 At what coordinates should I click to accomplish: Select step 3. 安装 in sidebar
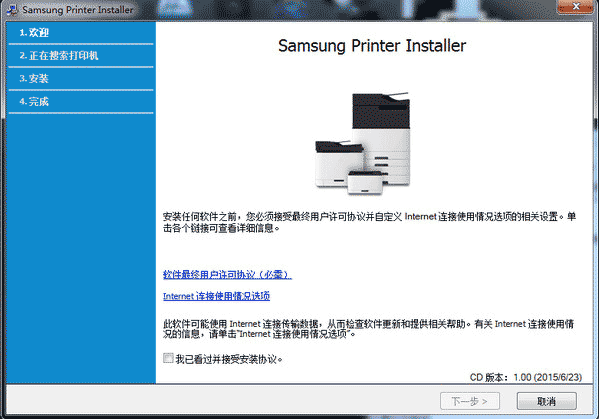pyautogui.click(x=81, y=79)
